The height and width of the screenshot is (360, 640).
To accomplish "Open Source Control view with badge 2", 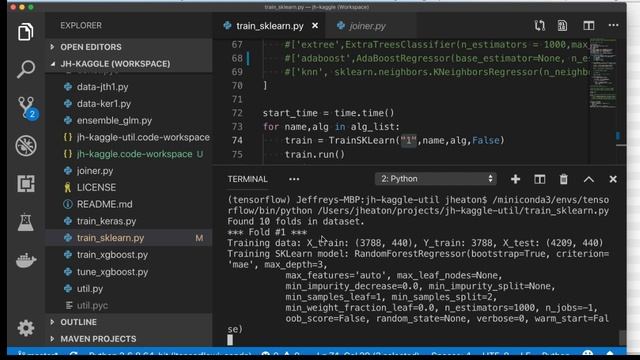I will (26, 108).
